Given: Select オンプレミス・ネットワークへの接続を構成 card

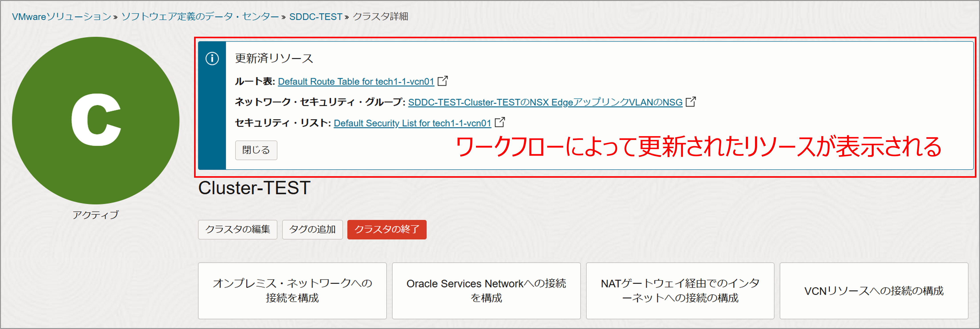Looking at the screenshot, I should click(292, 291).
